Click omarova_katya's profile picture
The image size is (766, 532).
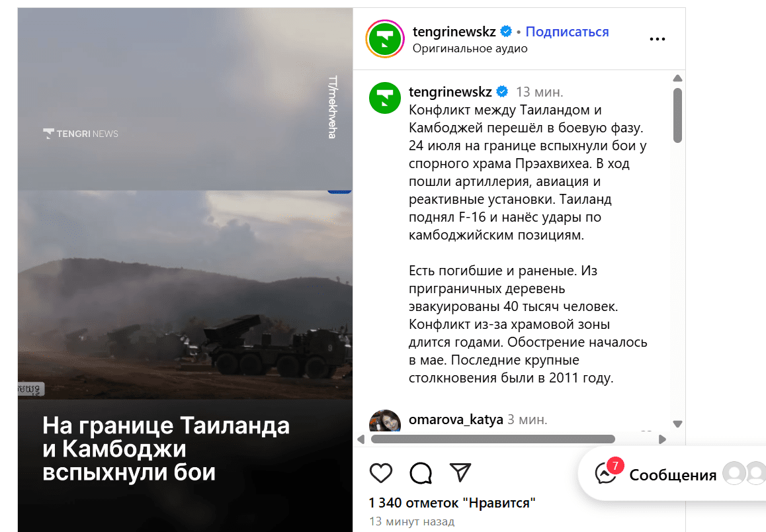tap(385, 421)
